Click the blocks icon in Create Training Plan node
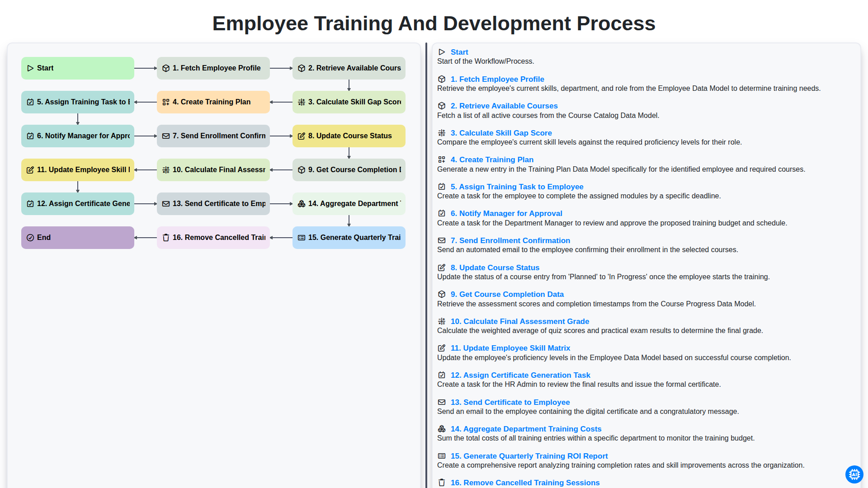This screenshot has height=488, width=868. pos(166,102)
